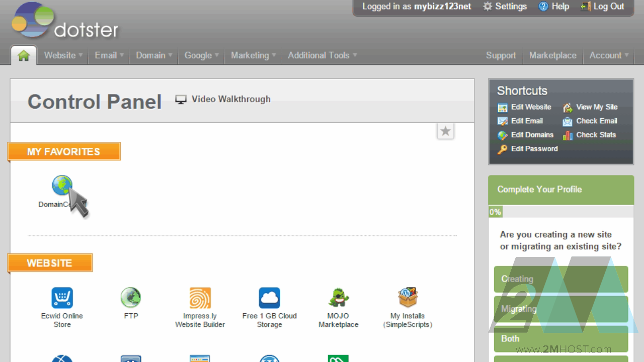Screen dimensions: 644x362
Task: Click the Edit Domains shortcut icon
Action: (x=503, y=135)
